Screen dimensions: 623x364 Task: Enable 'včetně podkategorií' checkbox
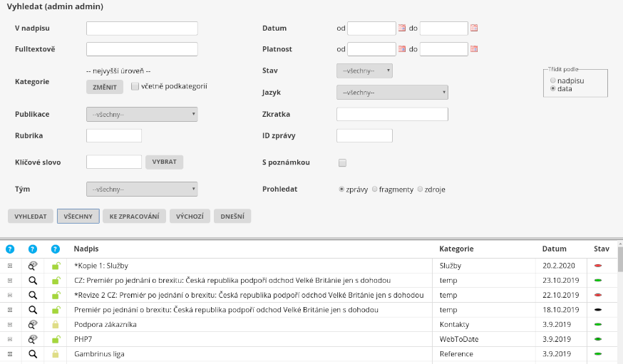pyautogui.click(x=135, y=86)
